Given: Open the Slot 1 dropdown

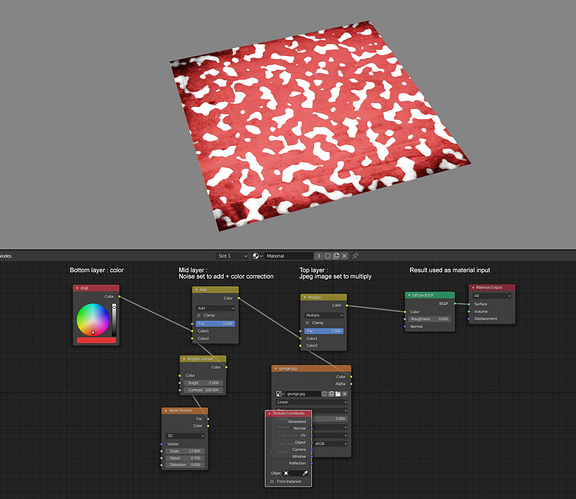Looking at the screenshot, I should (x=232, y=256).
